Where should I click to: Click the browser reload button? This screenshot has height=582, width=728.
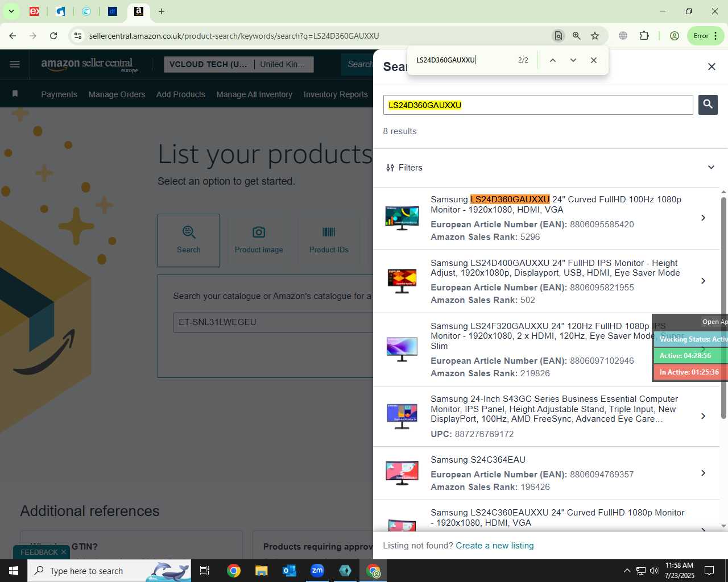tap(53, 36)
